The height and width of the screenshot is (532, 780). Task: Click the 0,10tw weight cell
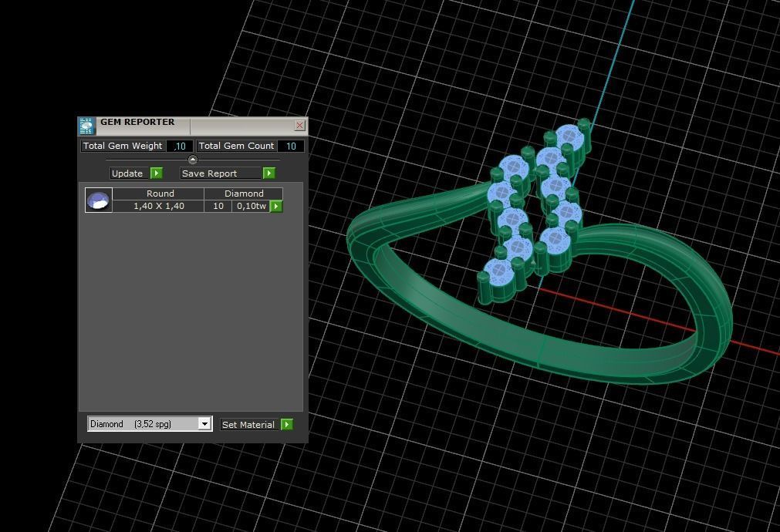pos(252,206)
